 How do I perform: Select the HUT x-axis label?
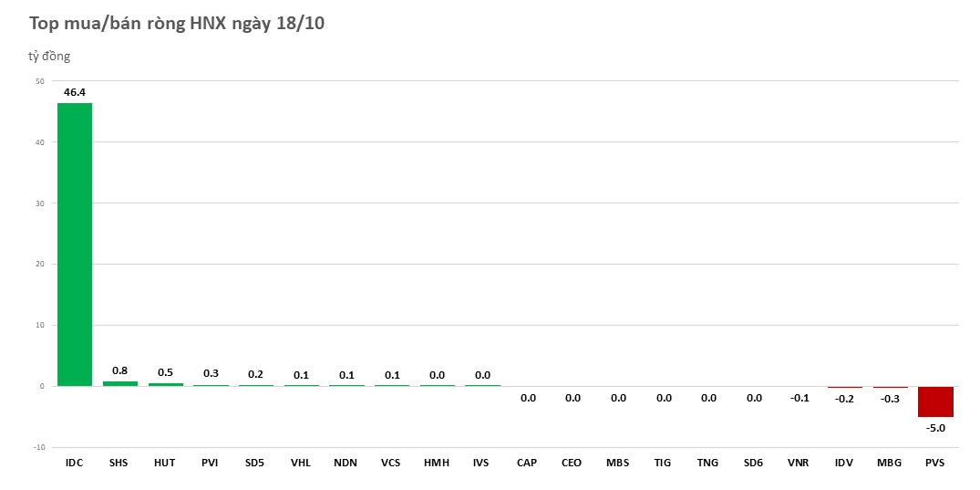pyautogui.click(x=165, y=464)
